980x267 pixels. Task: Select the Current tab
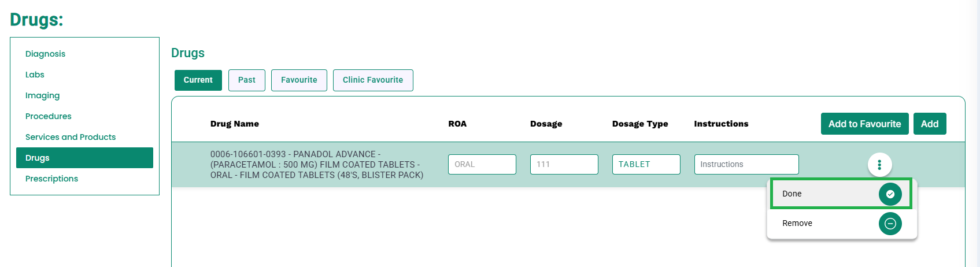[198, 80]
